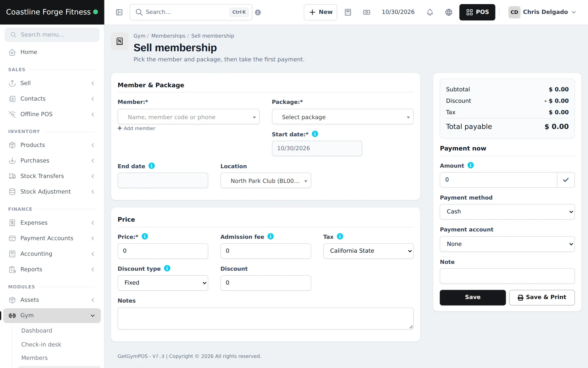Open the POS button
This screenshot has width=588, height=368.
[477, 12]
